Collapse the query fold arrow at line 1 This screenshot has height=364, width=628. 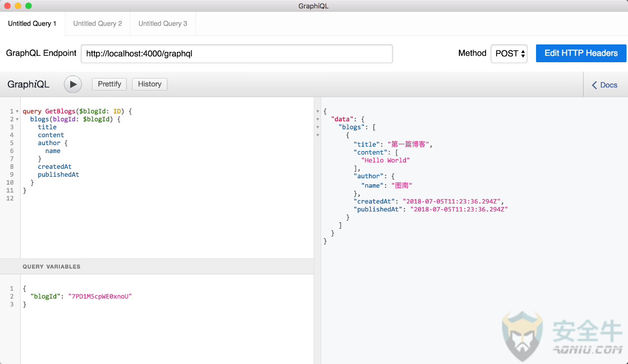pyautogui.click(x=17, y=112)
